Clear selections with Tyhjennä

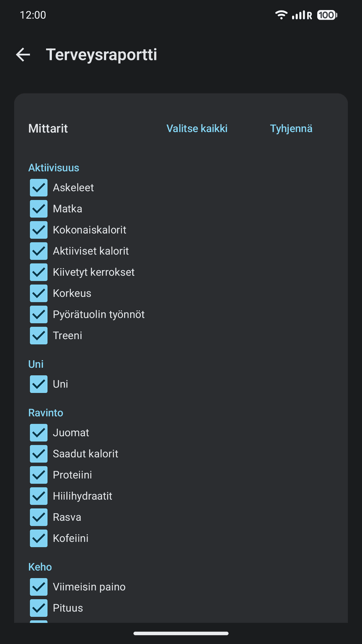(291, 128)
